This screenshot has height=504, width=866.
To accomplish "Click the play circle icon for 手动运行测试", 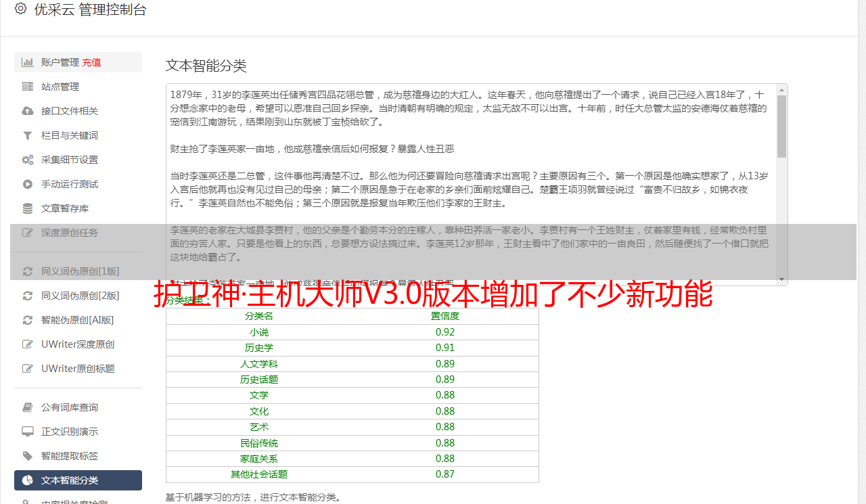I will (28, 184).
